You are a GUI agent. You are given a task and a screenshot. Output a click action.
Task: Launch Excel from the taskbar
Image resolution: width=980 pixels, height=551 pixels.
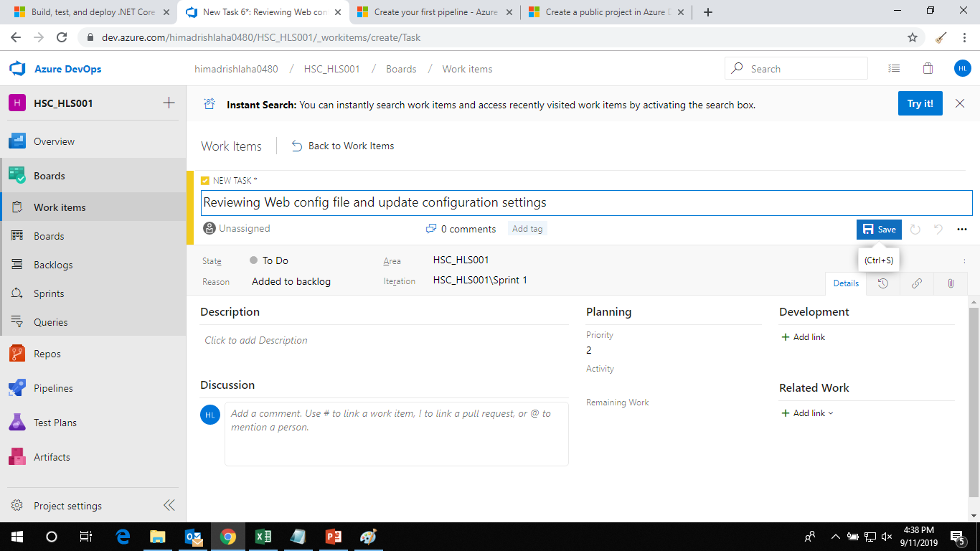[x=263, y=536]
